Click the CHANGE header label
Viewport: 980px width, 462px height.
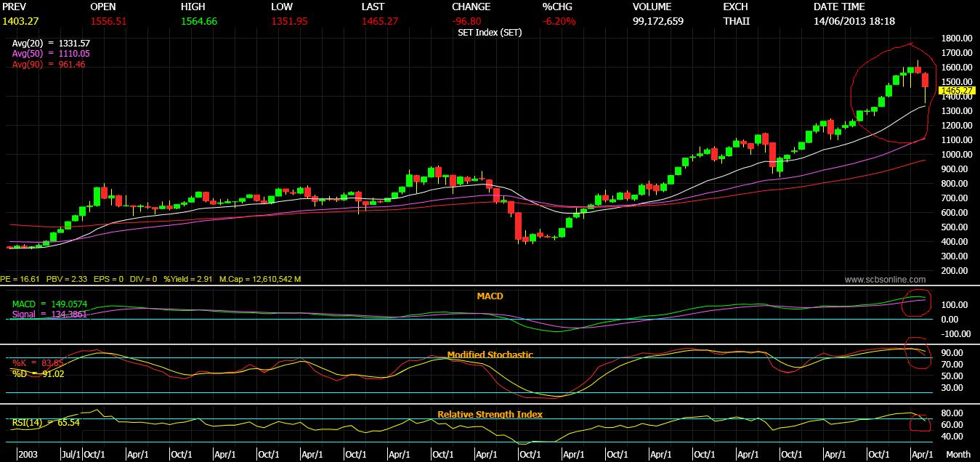471,7
